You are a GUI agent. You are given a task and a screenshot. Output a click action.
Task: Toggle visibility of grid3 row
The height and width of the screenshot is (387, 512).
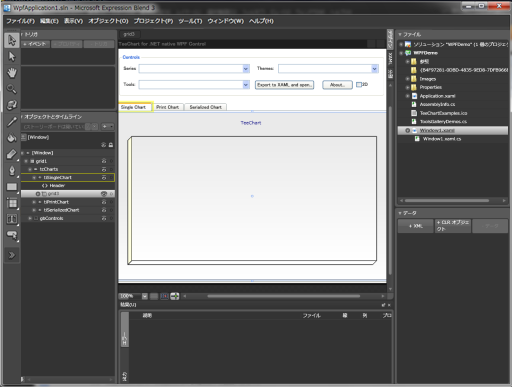coord(104,194)
